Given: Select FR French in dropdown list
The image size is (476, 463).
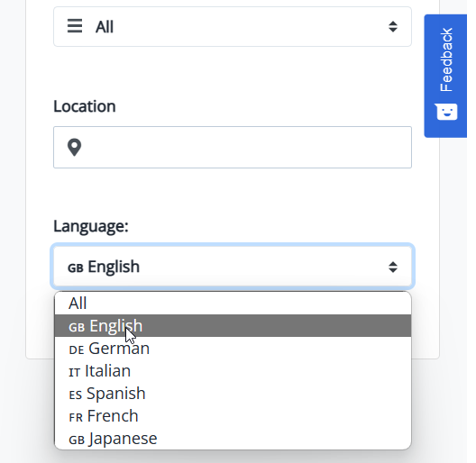Looking at the screenshot, I should 233,415.
